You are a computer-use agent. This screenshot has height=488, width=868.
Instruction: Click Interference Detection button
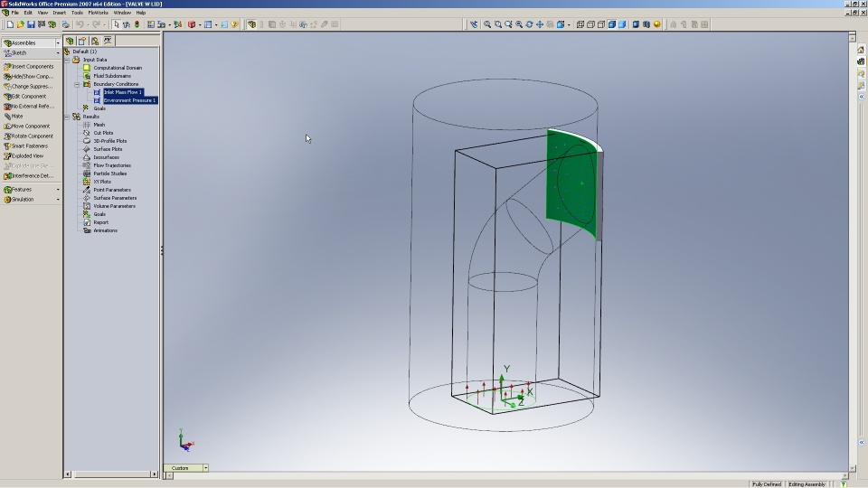[x=29, y=176]
